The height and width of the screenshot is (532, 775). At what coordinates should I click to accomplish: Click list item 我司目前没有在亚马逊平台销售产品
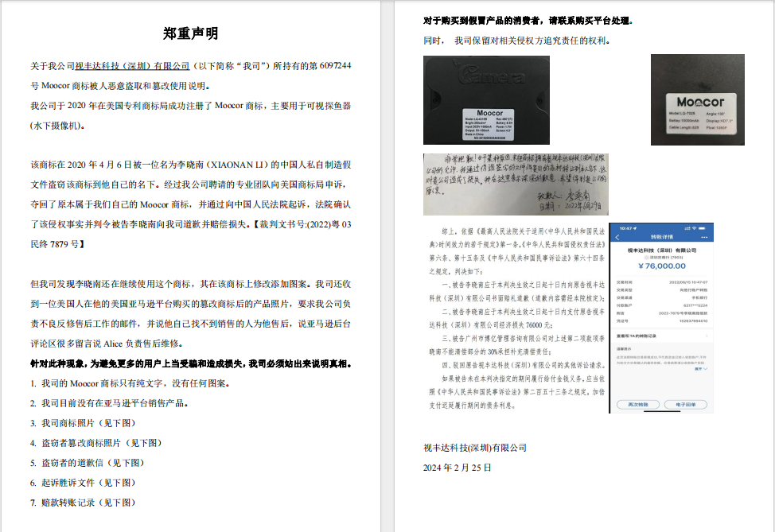(109, 403)
